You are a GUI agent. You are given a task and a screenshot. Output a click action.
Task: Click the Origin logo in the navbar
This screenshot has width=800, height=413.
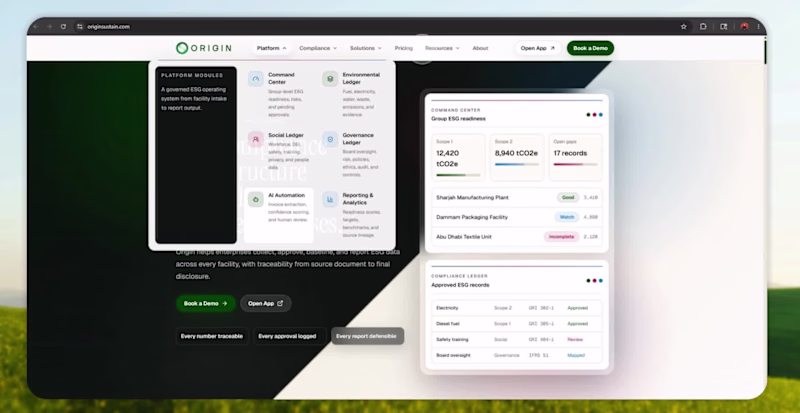204,48
